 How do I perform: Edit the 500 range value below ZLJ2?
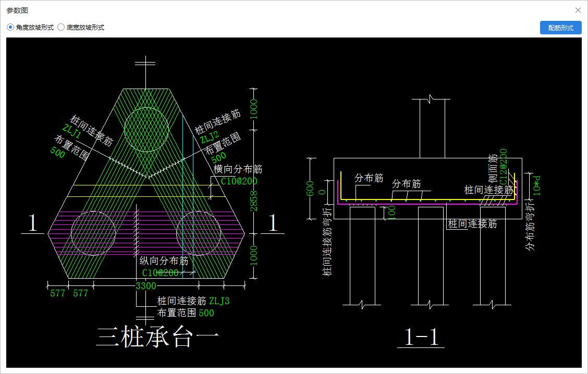218,157
